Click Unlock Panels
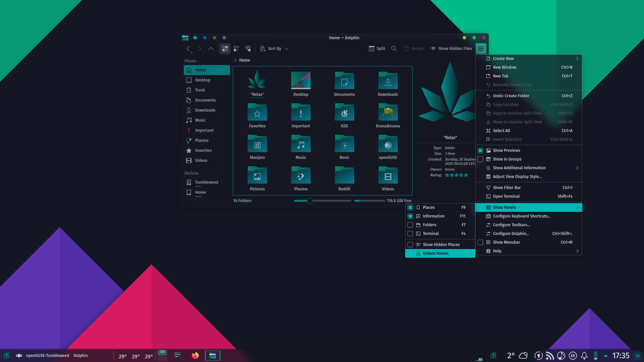Screen dimensions: 644x362 [x=440, y=253]
